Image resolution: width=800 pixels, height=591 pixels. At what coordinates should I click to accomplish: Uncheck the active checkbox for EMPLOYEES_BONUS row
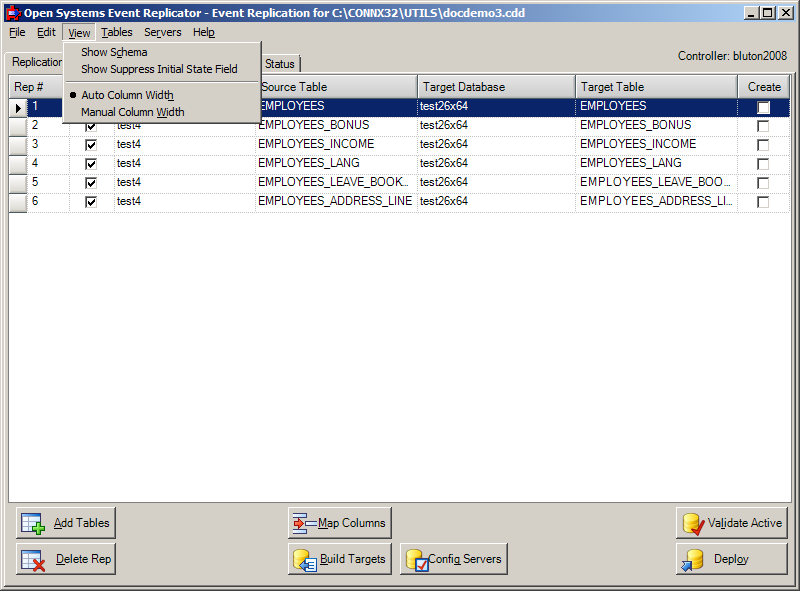pos(90,125)
